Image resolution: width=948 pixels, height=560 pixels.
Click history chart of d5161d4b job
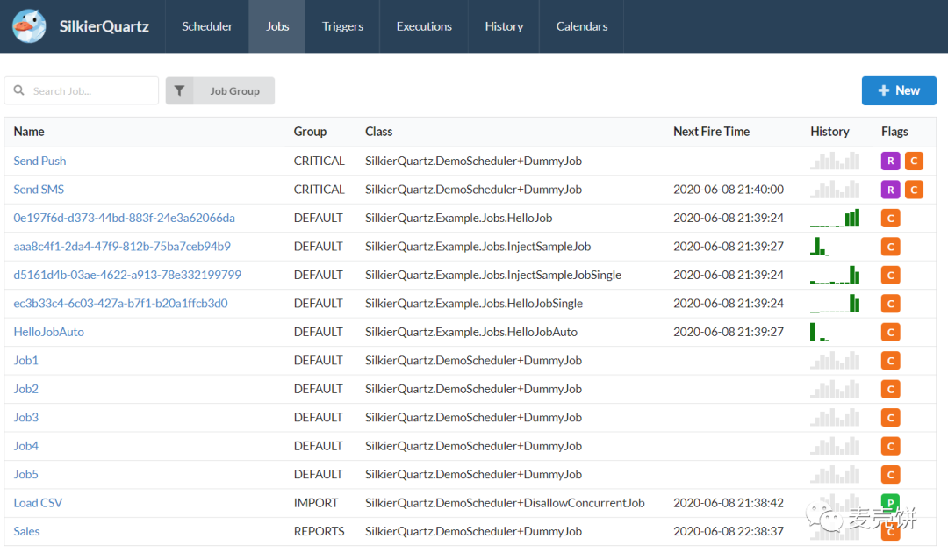pos(835,275)
